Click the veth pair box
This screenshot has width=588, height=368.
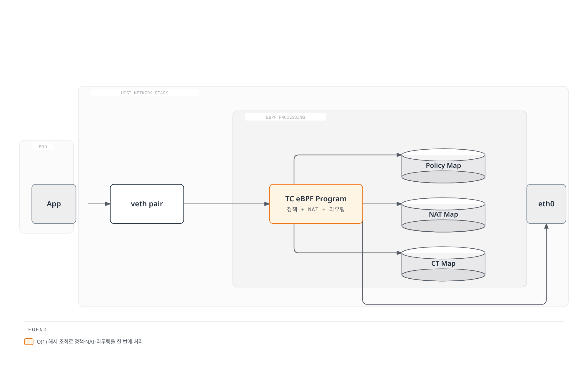tap(147, 204)
